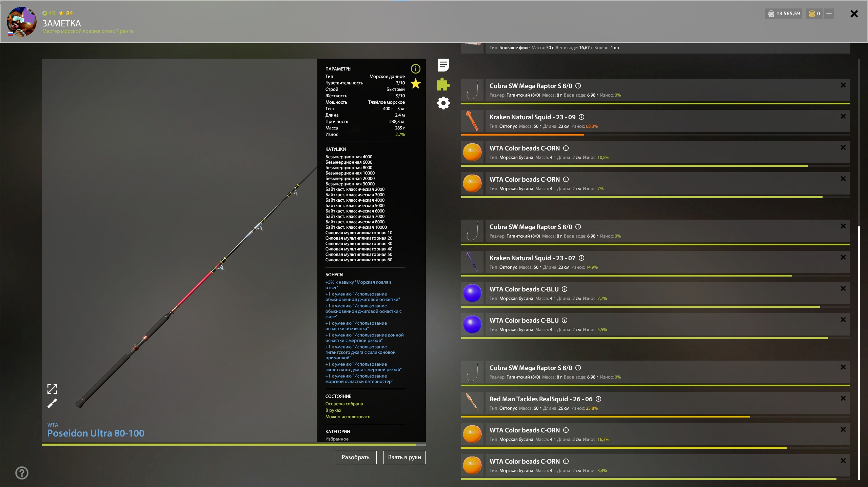Show info for fourth WTA Color beads C-ORN, wear 3,4%
Image resolution: width=868 pixels, height=487 pixels.
point(566,462)
